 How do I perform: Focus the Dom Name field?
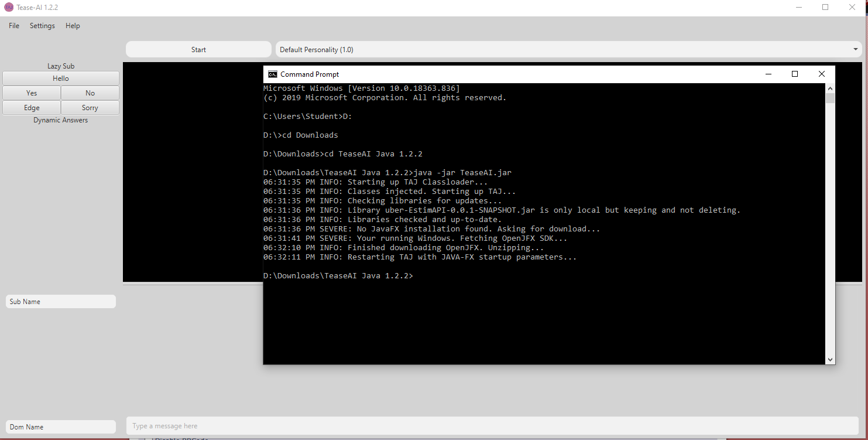(61, 427)
